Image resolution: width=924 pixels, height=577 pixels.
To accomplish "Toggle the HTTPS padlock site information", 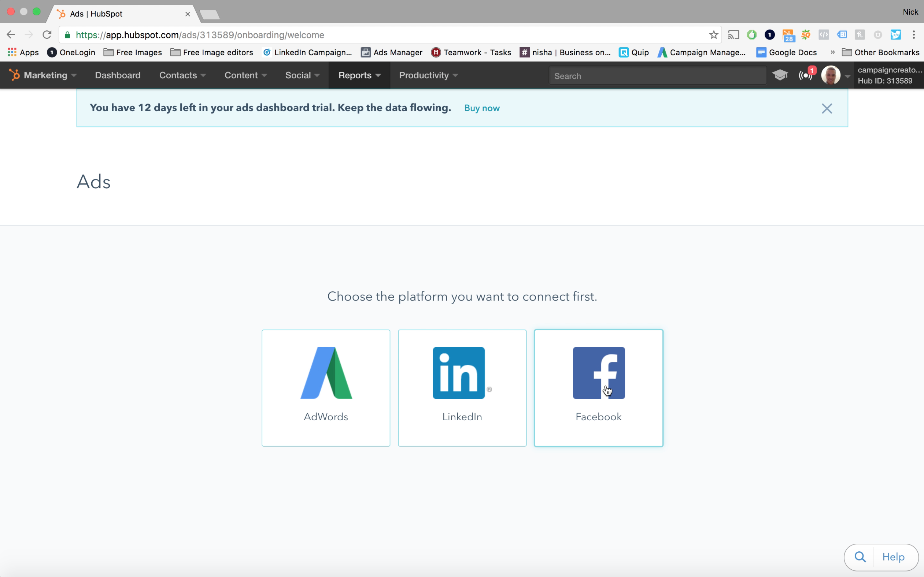I will coord(67,35).
